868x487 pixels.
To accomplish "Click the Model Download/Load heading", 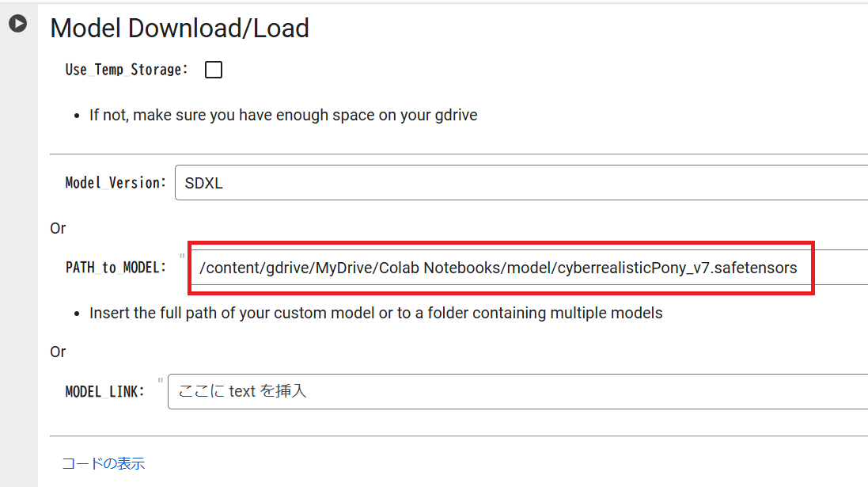I will tap(180, 28).
